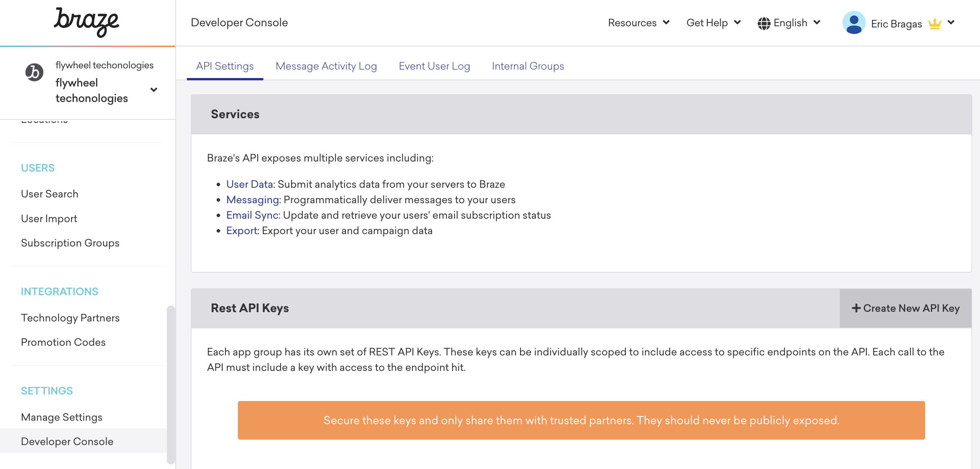980x469 pixels.
Task: Open the Internal Groups tab
Action: click(528, 66)
